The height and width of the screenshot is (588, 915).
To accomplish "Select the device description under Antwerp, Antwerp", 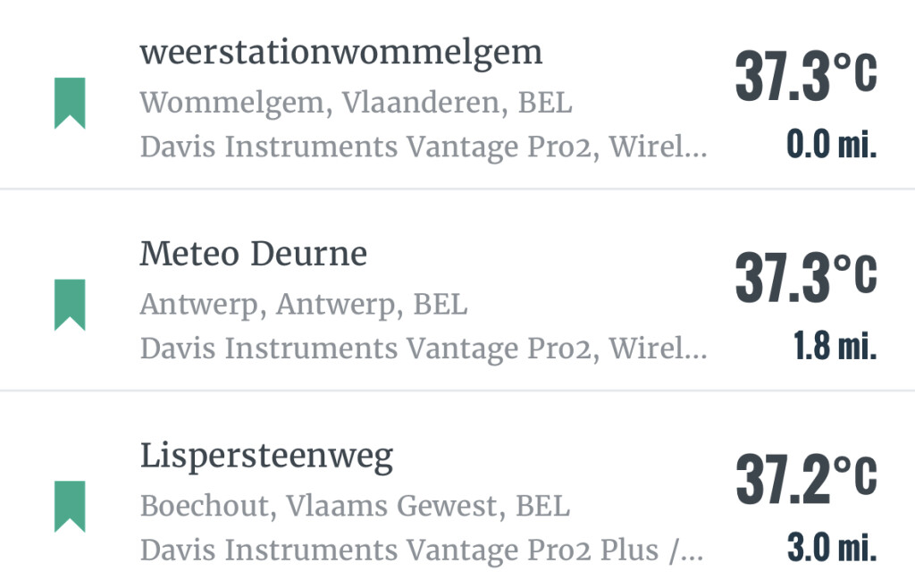I will [x=423, y=349].
